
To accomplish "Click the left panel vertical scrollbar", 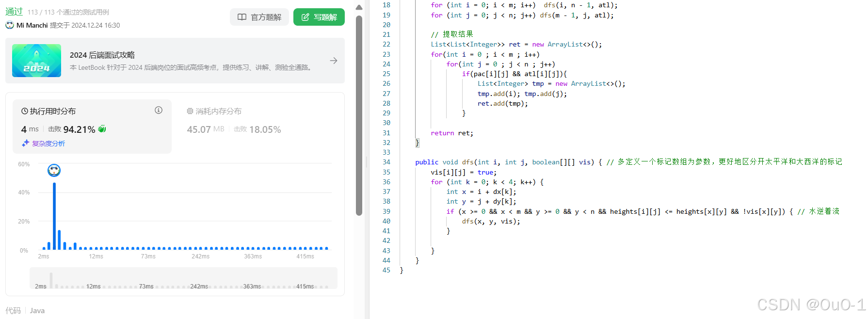I will tap(359, 115).
